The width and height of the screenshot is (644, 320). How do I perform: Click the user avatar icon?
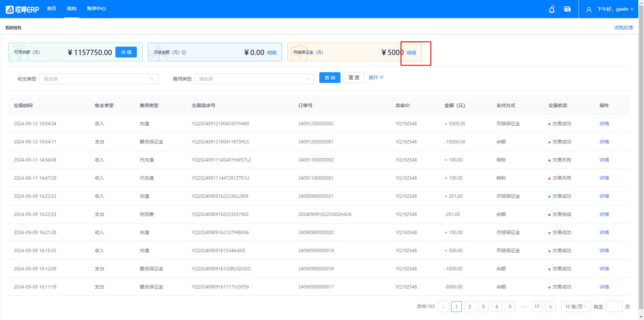pyautogui.click(x=589, y=9)
